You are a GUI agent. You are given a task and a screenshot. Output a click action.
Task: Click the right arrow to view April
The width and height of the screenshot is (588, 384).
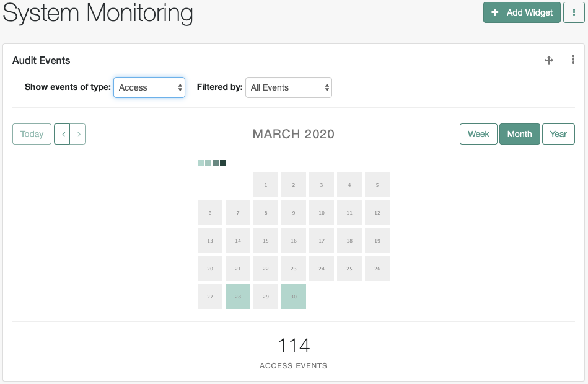pos(78,134)
